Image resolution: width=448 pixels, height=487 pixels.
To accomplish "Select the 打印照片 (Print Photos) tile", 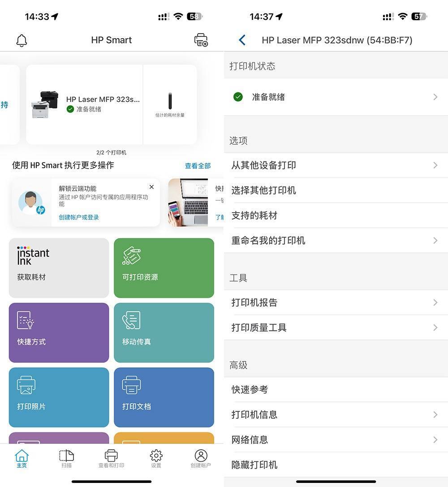I will click(59, 397).
